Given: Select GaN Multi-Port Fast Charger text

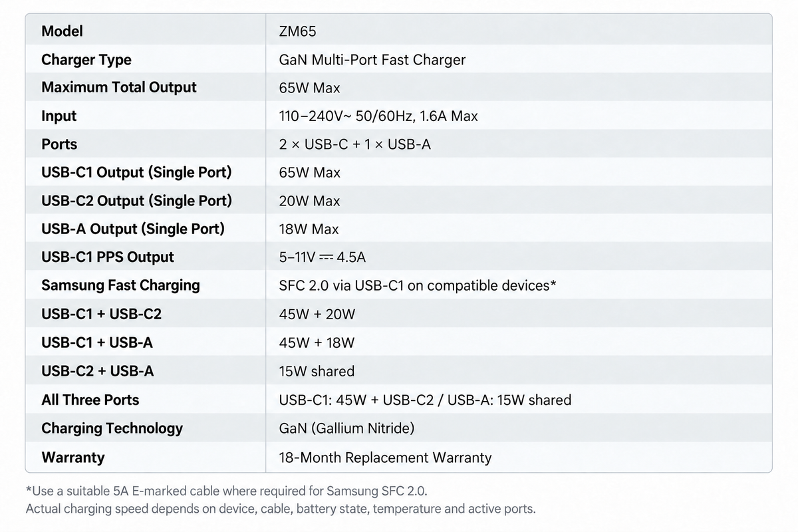Looking at the screenshot, I should (372, 60).
